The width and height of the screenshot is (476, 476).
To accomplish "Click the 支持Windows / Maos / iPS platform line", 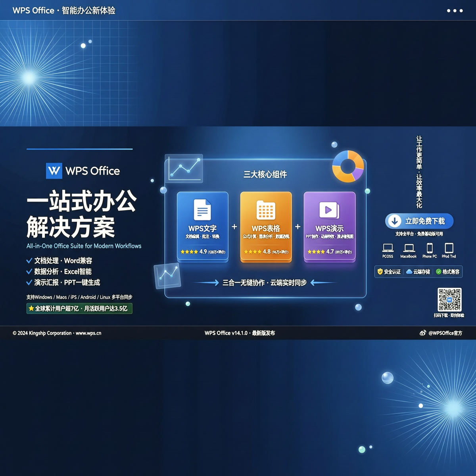I will point(79,297).
